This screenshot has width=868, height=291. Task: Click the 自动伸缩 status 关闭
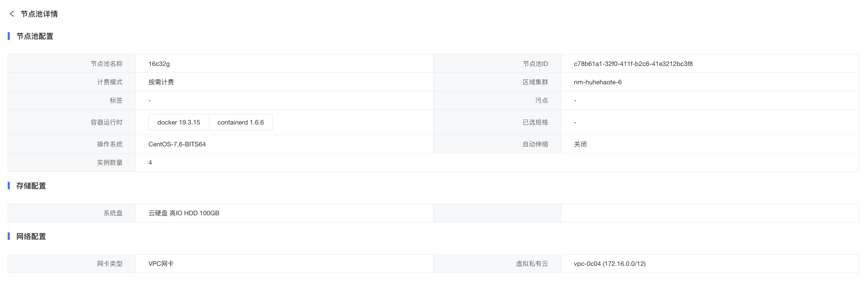[580, 144]
